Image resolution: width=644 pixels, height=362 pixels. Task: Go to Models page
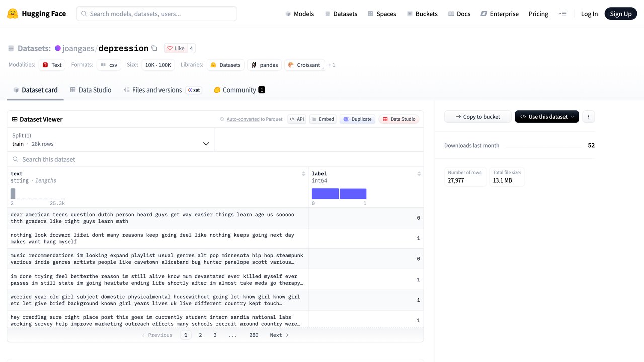click(299, 14)
